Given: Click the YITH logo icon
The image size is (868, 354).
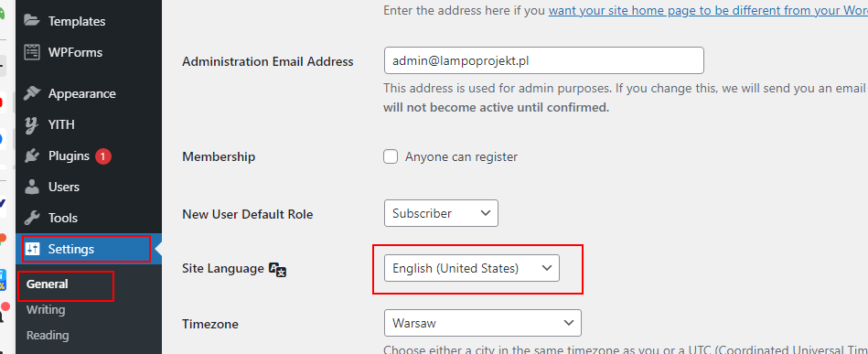Looking at the screenshot, I should tap(32, 125).
